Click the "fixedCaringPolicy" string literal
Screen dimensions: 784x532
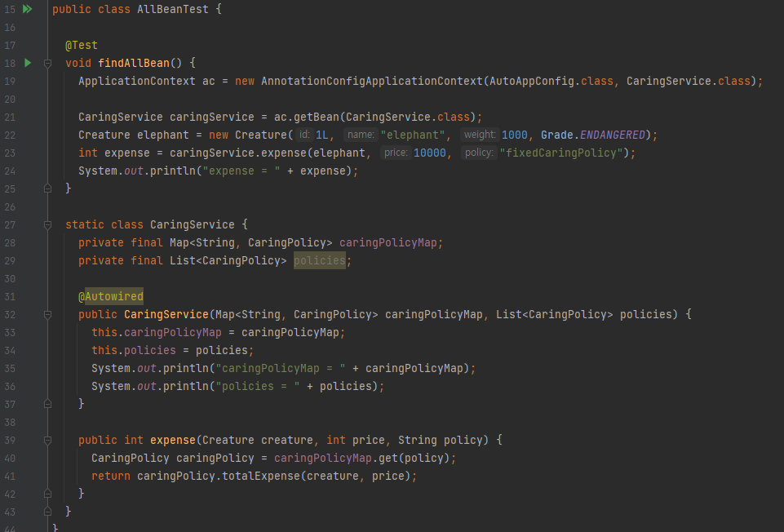coord(561,153)
